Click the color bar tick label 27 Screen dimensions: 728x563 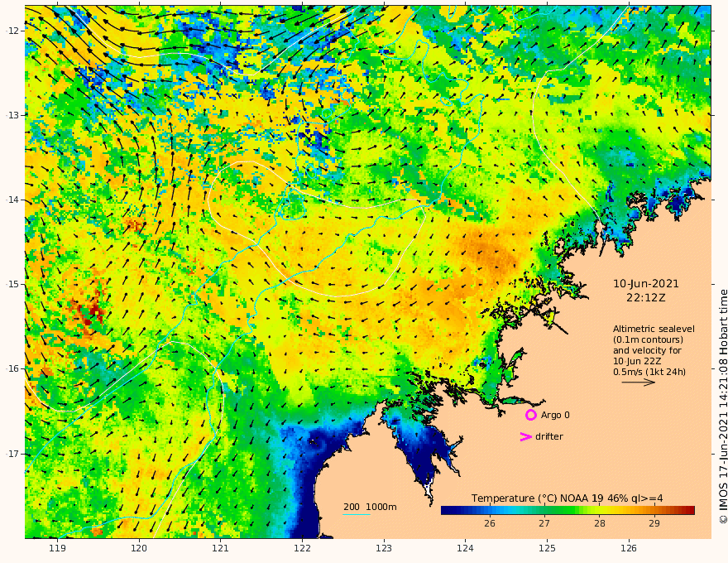(x=544, y=523)
